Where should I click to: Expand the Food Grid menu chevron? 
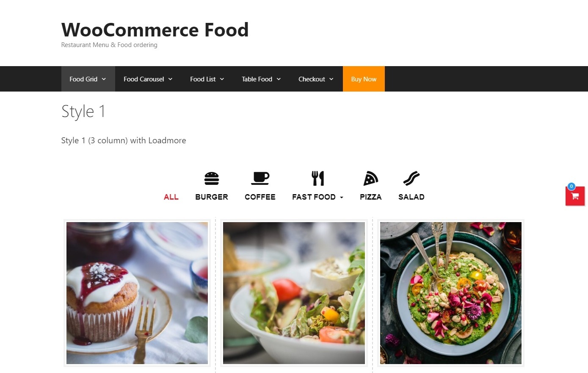(x=104, y=79)
